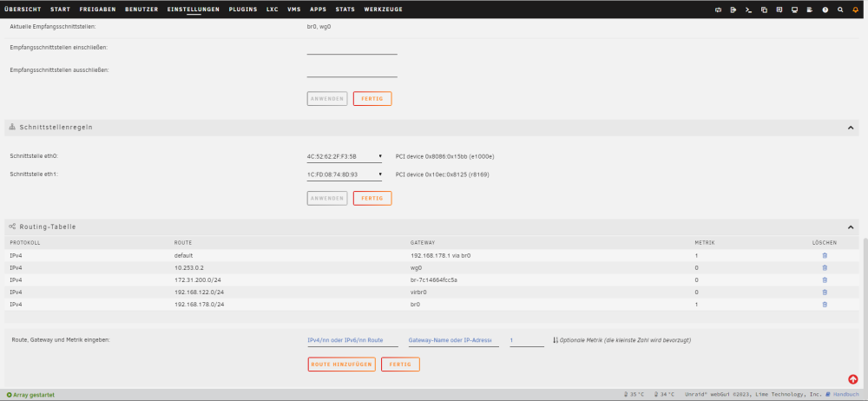Click the 35 °C temperature indicator
868x401 pixels.
pyautogui.click(x=635, y=394)
